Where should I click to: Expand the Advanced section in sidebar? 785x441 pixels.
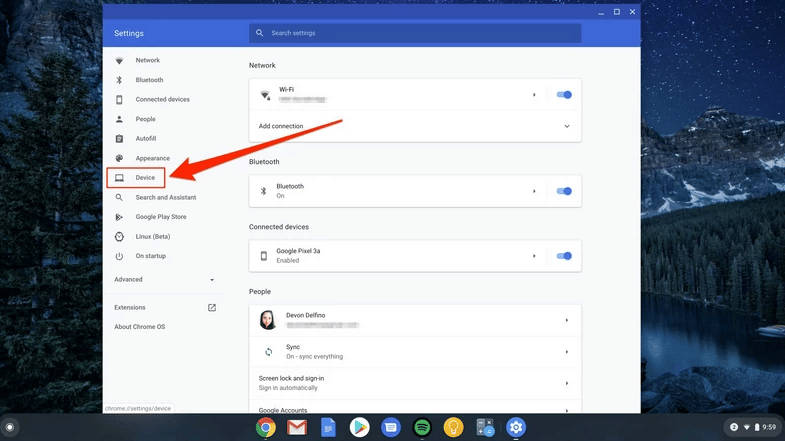[x=164, y=279]
